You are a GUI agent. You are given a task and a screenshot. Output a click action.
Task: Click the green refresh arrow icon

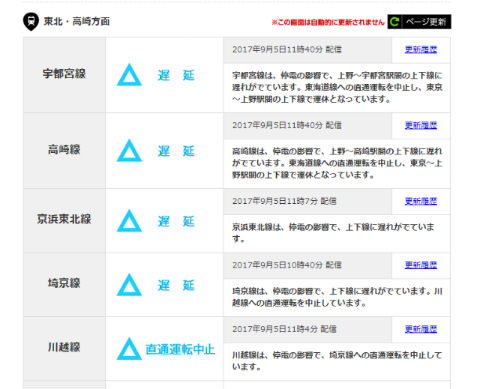(x=395, y=22)
